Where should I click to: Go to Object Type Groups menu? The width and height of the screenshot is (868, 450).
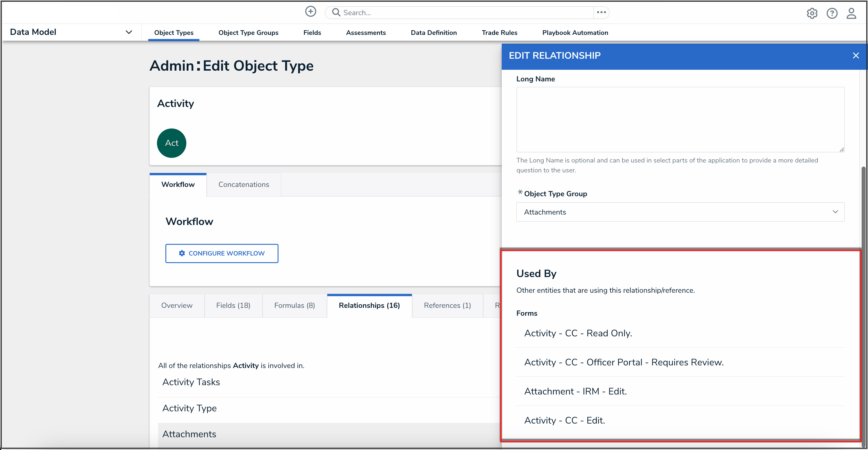click(248, 33)
